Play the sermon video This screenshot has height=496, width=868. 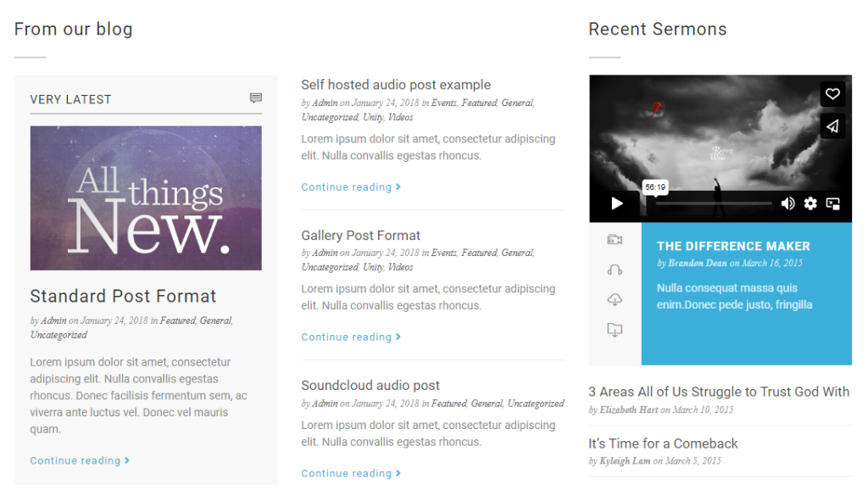617,203
